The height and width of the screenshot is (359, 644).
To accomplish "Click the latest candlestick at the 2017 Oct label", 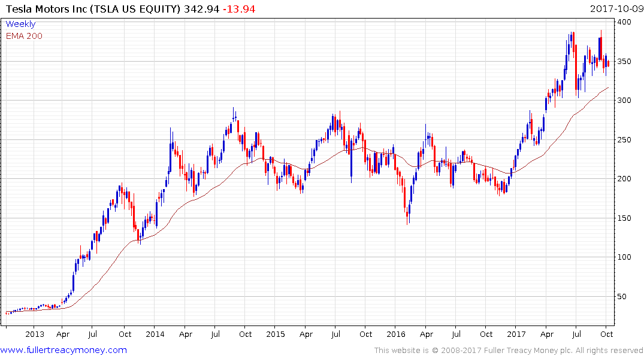I will pos(608,63).
